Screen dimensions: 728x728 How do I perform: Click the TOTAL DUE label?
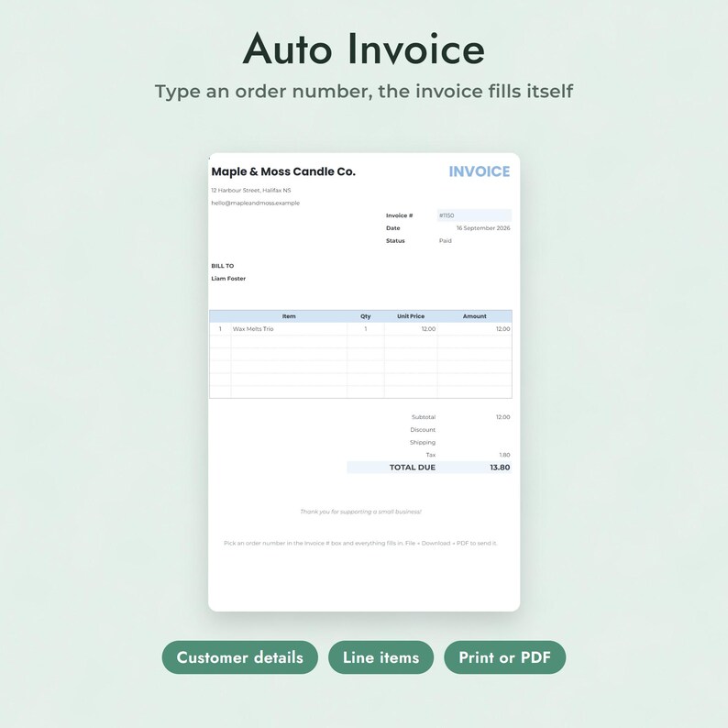point(413,467)
